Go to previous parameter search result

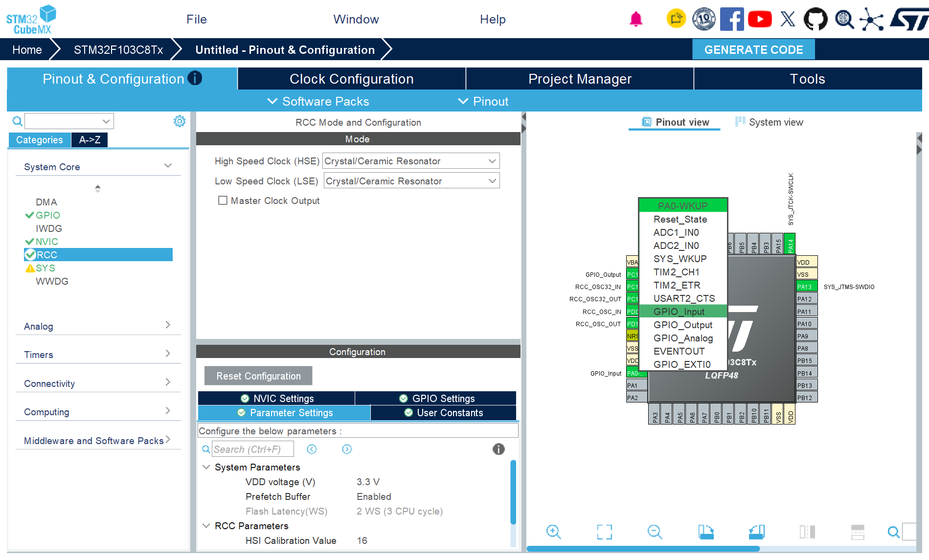tap(312, 449)
